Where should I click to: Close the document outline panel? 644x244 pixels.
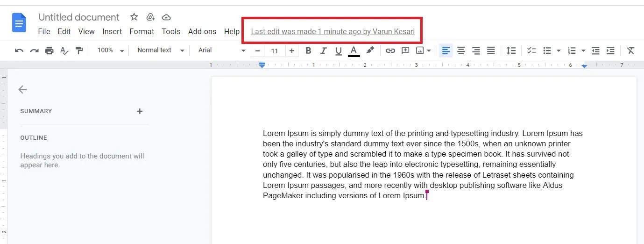click(x=22, y=89)
